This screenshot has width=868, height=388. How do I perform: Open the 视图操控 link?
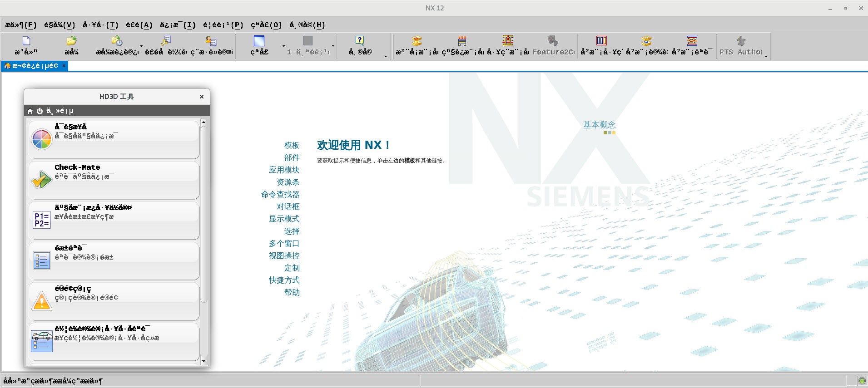click(284, 255)
